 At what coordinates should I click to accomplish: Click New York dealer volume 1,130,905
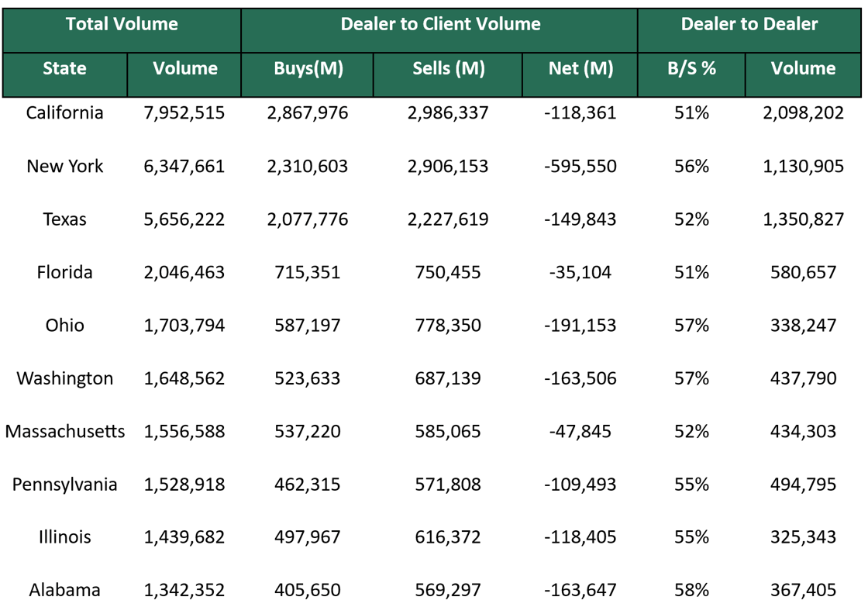pos(803,166)
